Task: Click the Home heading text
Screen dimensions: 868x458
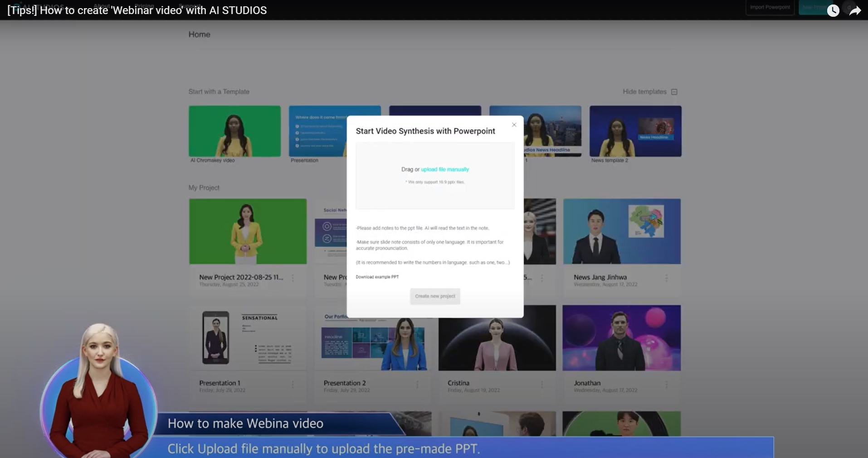Action: point(200,34)
